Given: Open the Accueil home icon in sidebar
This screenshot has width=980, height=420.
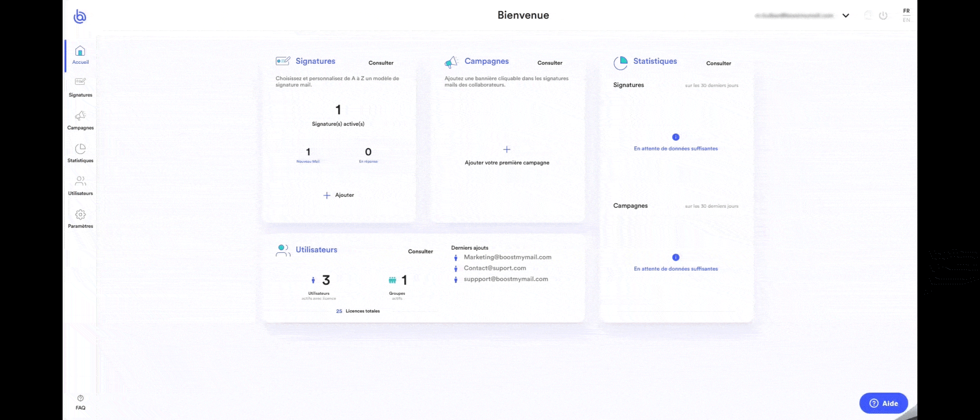Looking at the screenshot, I should coord(80,51).
